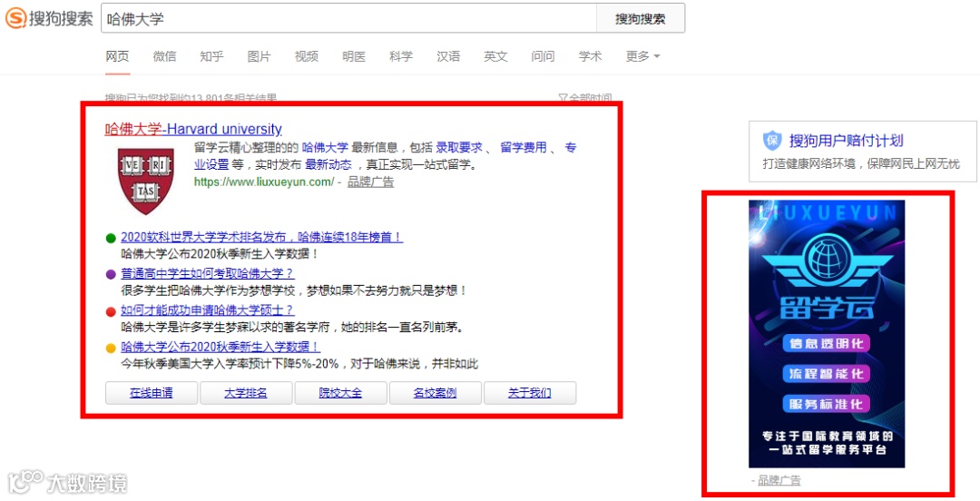Click the 业设置 link in the description

point(211,165)
